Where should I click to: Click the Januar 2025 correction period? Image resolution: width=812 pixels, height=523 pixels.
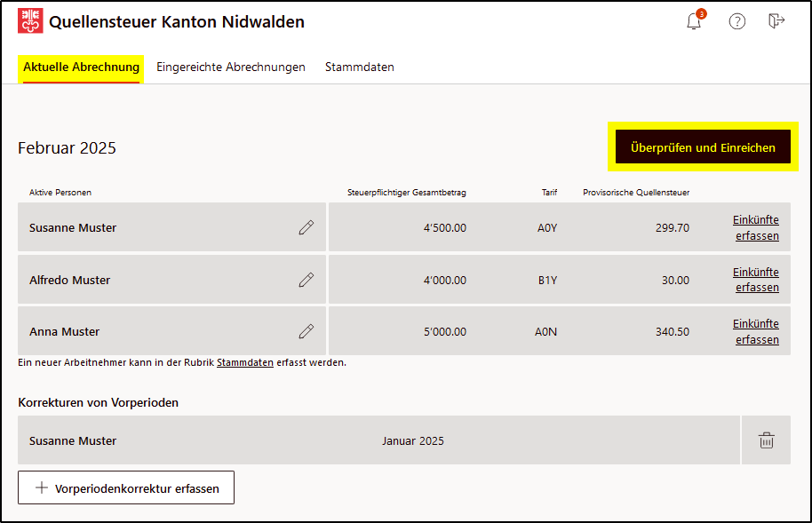tap(413, 440)
